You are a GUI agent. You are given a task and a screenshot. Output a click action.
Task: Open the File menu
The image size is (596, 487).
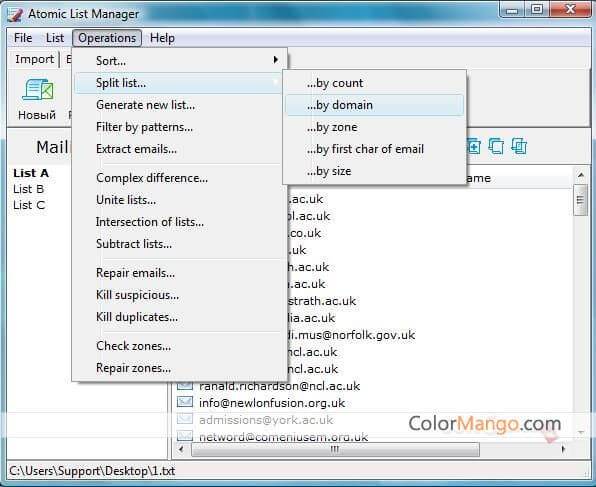(x=23, y=38)
